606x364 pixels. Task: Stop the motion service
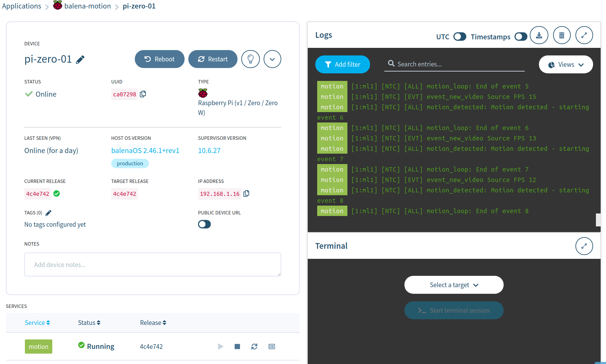pos(237,347)
